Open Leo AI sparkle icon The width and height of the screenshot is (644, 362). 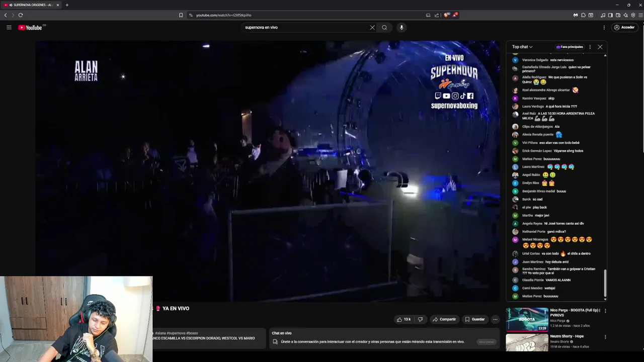point(625,15)
